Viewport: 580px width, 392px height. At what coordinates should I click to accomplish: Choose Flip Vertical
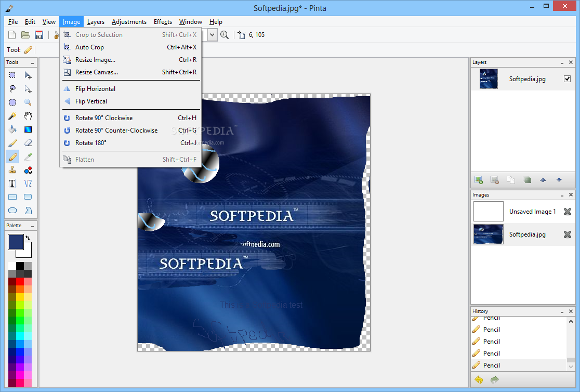coord(130,101)
